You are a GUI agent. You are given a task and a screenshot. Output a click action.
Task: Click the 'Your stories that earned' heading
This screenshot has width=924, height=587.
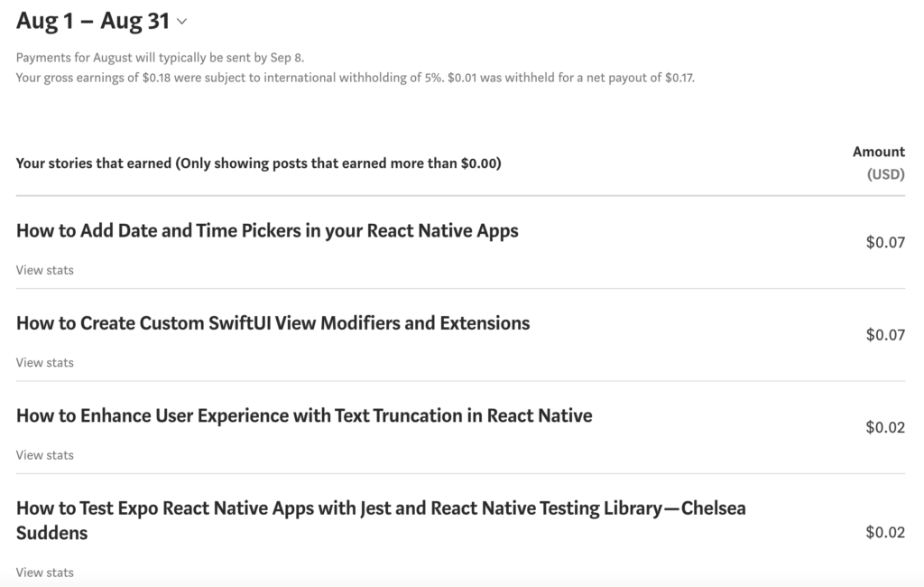click(259, 163)
